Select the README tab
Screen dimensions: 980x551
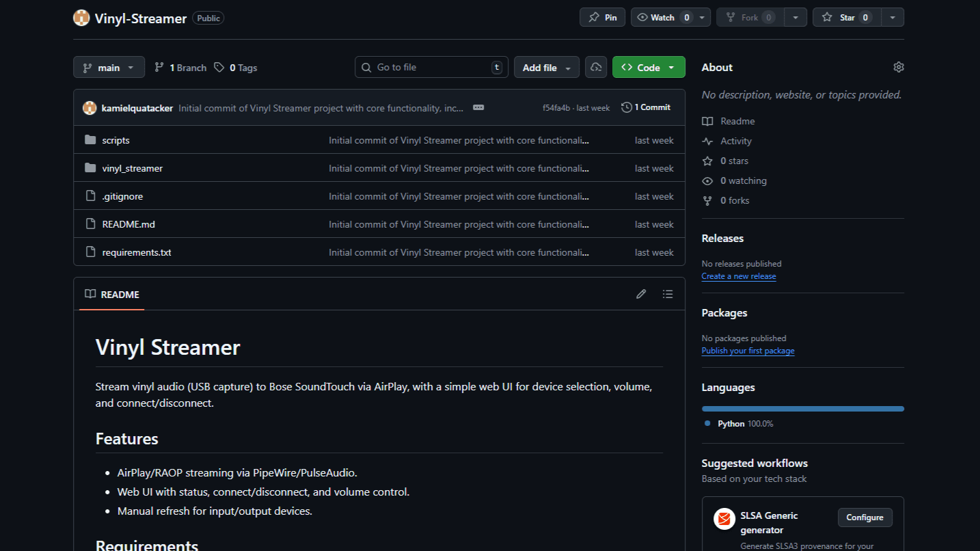(x=112, y=295)
